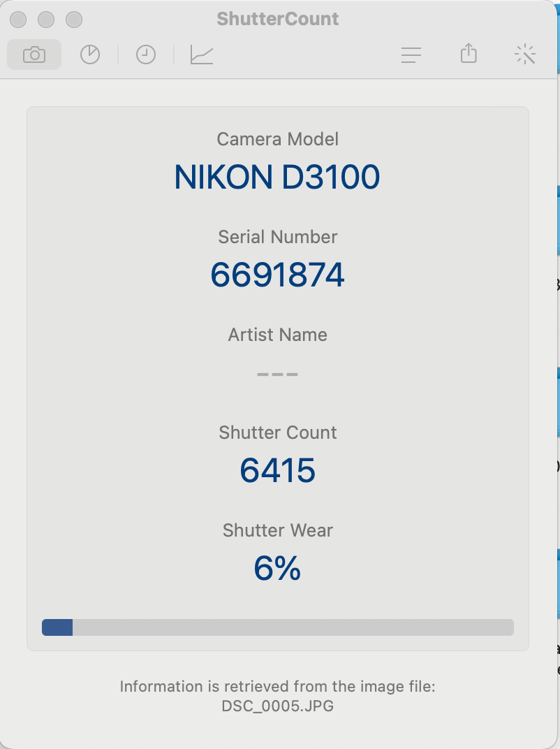Click the Serial Number label
The image size is (560, 749).
[277, 237]
